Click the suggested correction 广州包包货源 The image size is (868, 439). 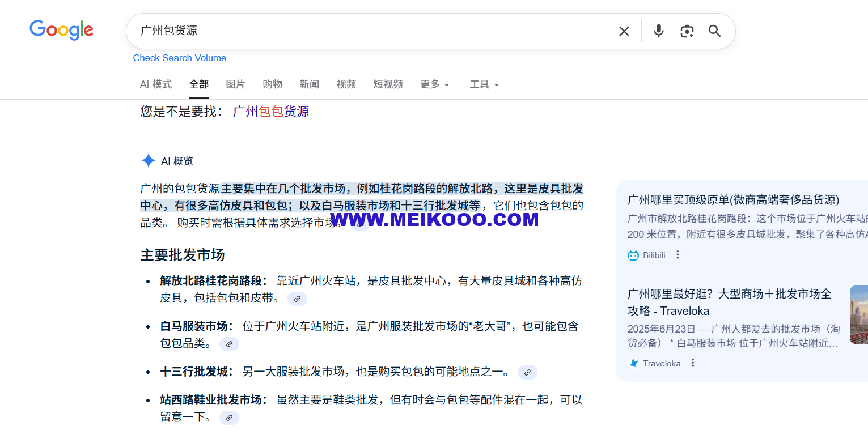271,112
